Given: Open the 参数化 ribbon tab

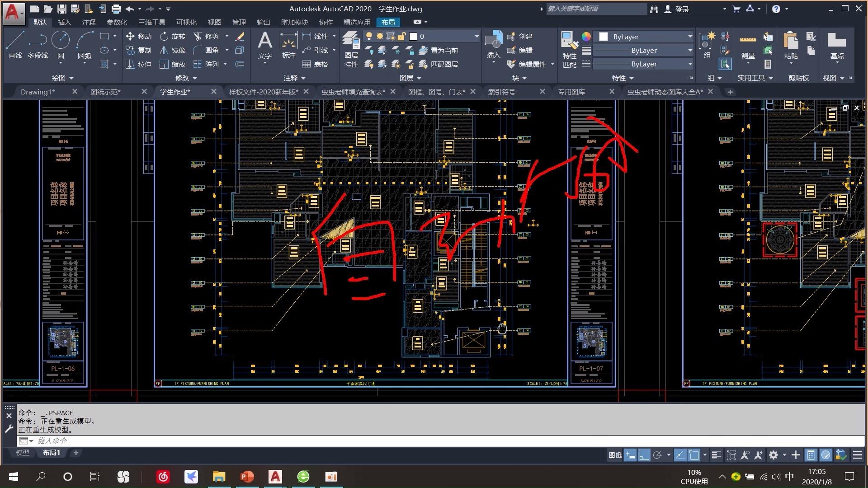Looking at the screenshot, I should [x=117, y=22].
